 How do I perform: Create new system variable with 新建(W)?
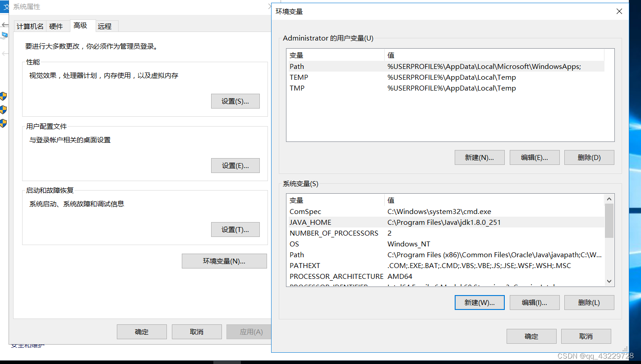pyautogui.click(x=480, y=302)
